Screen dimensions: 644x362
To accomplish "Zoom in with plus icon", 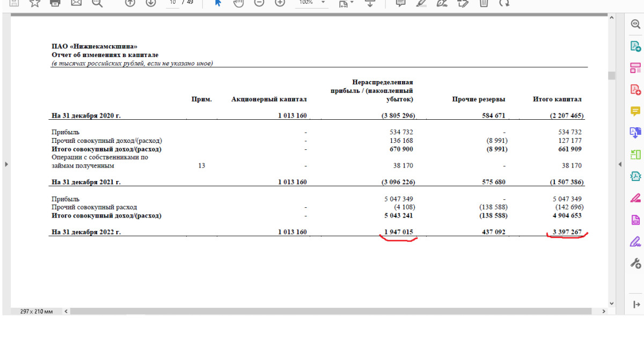I will 280,3.
